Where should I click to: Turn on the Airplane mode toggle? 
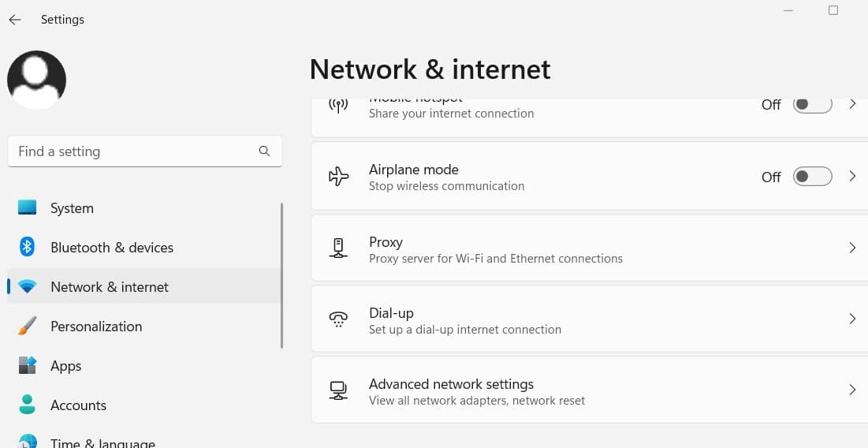pyautogui.click(x=812, y=177)
